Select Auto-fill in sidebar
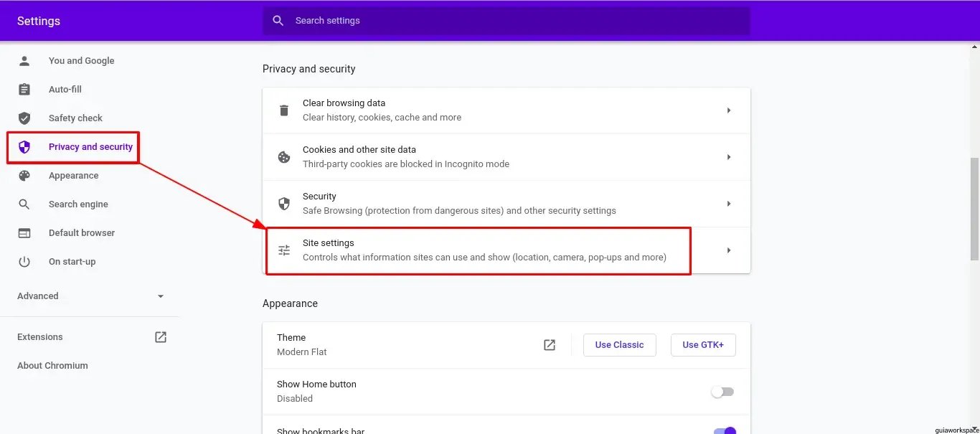 65,90
